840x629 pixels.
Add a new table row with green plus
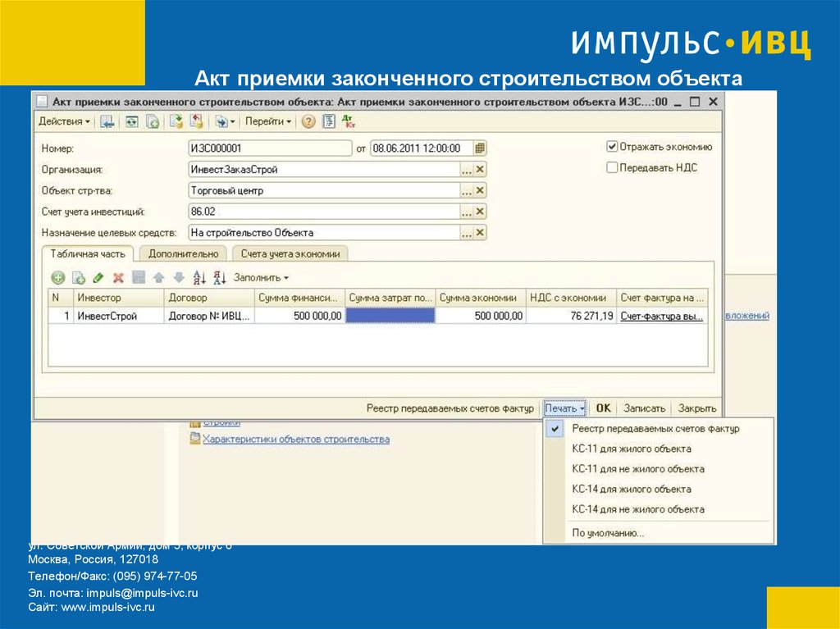click(58, 277)
